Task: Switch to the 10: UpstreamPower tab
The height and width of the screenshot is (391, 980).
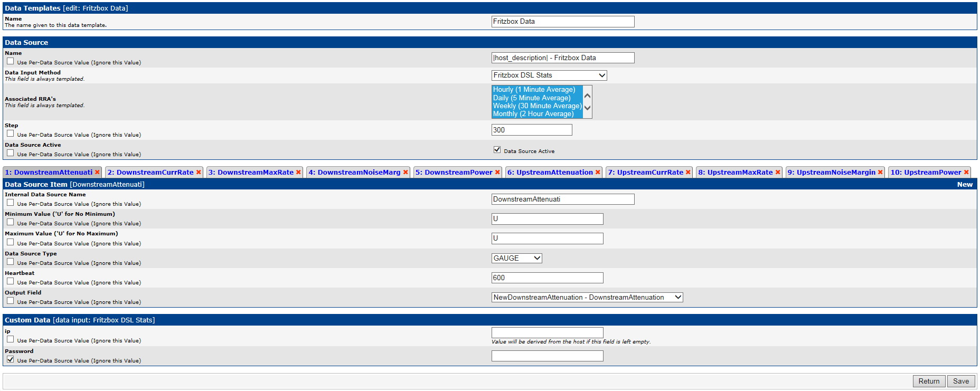Action: (x=926, y=173)
